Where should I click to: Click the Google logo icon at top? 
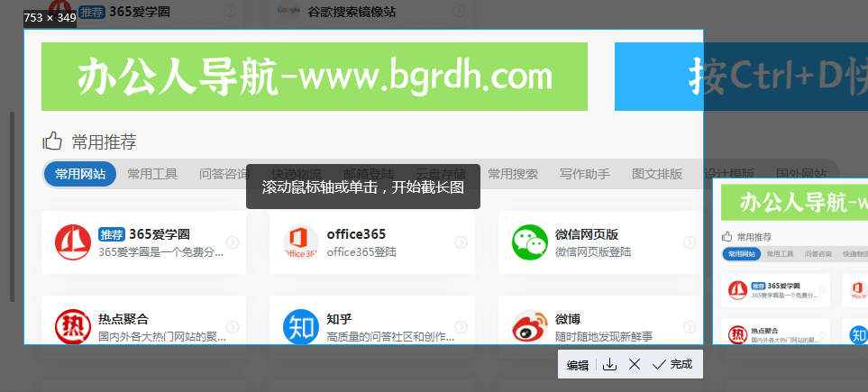point(289,10)
